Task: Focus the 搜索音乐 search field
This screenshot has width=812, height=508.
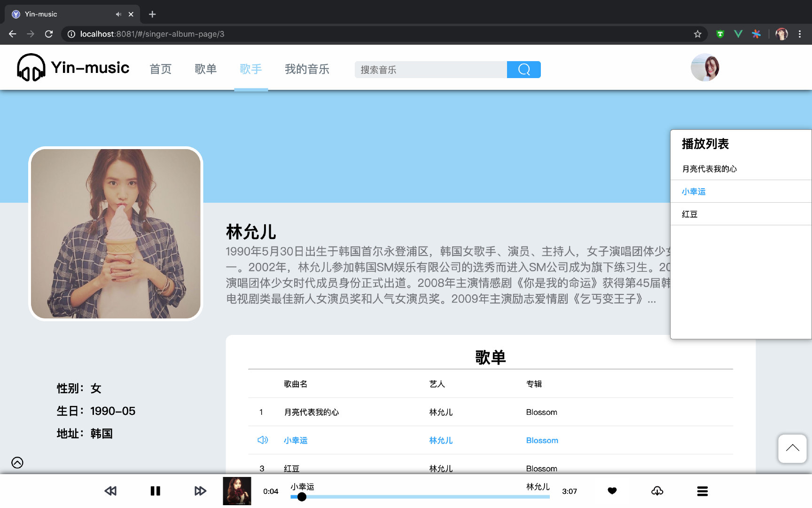Action: point(430,70)
